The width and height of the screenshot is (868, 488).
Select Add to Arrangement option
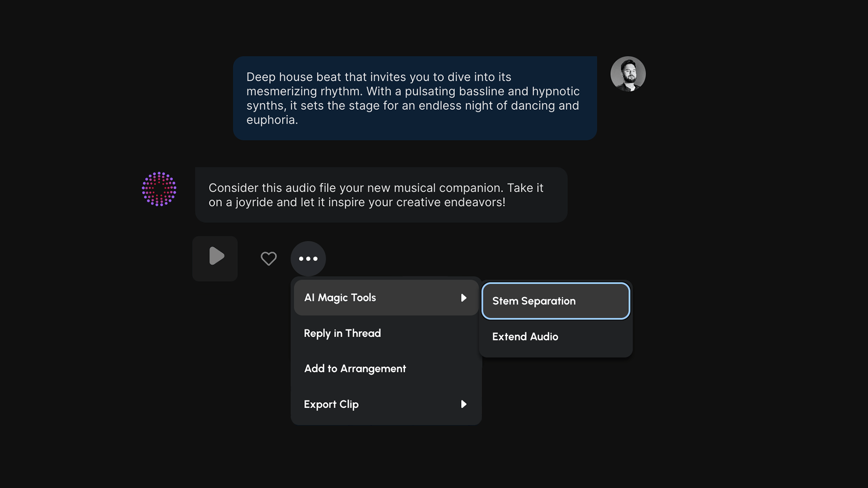[x=355, y=369]
